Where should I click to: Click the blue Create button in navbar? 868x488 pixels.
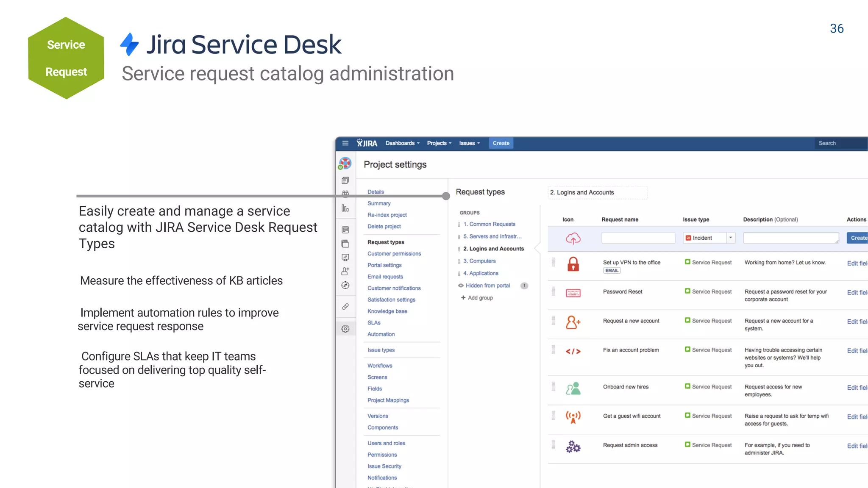pos(501,143)
